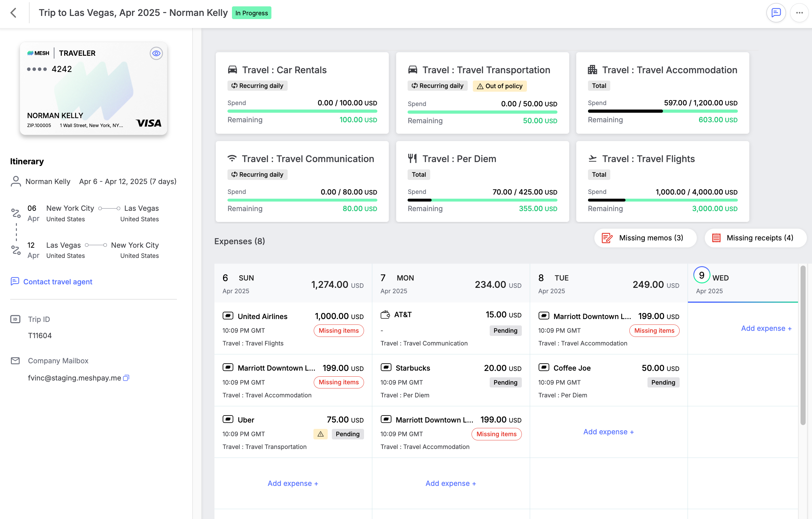Click Pending status on Coffee Joe expense

coord(663,383)
